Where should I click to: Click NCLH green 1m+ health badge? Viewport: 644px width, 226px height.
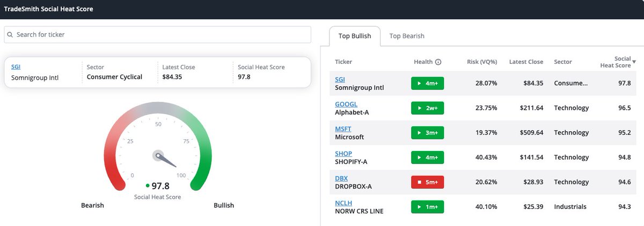point(427,207)
